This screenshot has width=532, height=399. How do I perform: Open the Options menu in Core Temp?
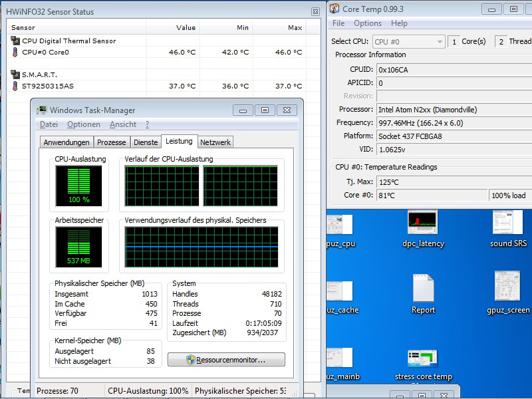(x=368, y=23)
